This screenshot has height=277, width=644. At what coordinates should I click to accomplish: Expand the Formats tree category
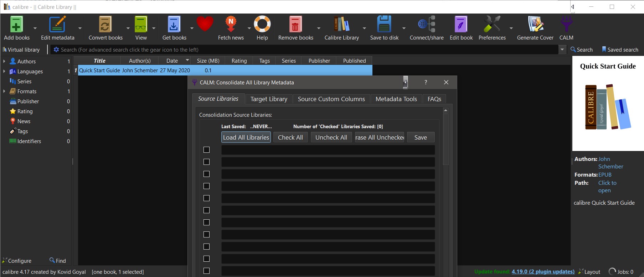click(4, 91)
